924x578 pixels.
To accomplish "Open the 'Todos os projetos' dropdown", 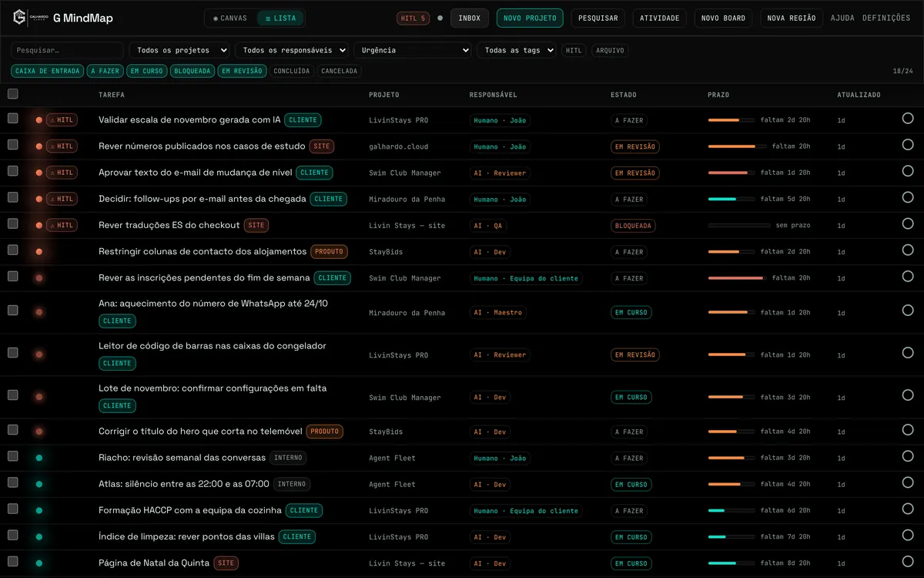I will pyautogui.click(x=179, y=50).
